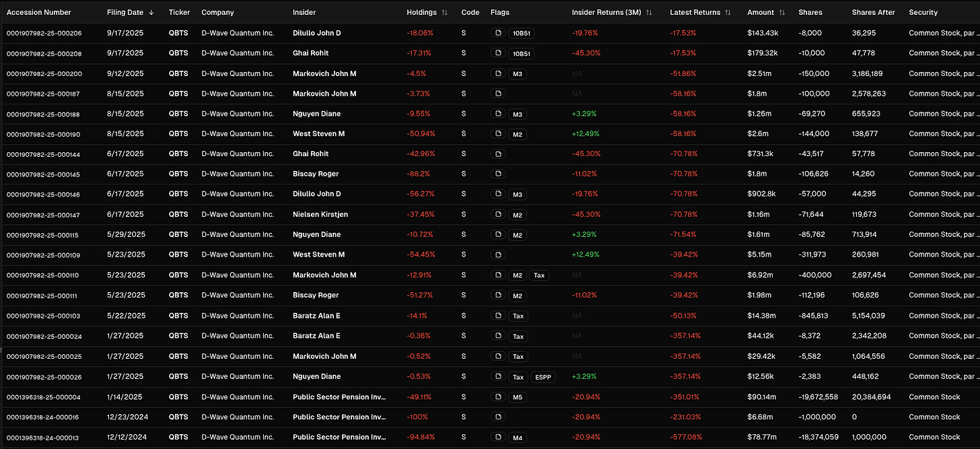
Task: Open document icon for filing 0001907982-25-000145
Action: click(x=498, y=174)
